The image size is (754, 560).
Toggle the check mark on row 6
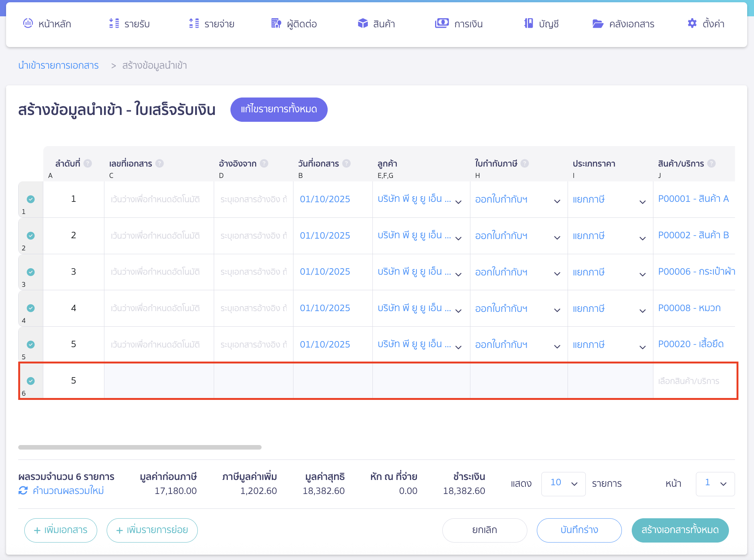pyautogui.click(x=31, y=381)
